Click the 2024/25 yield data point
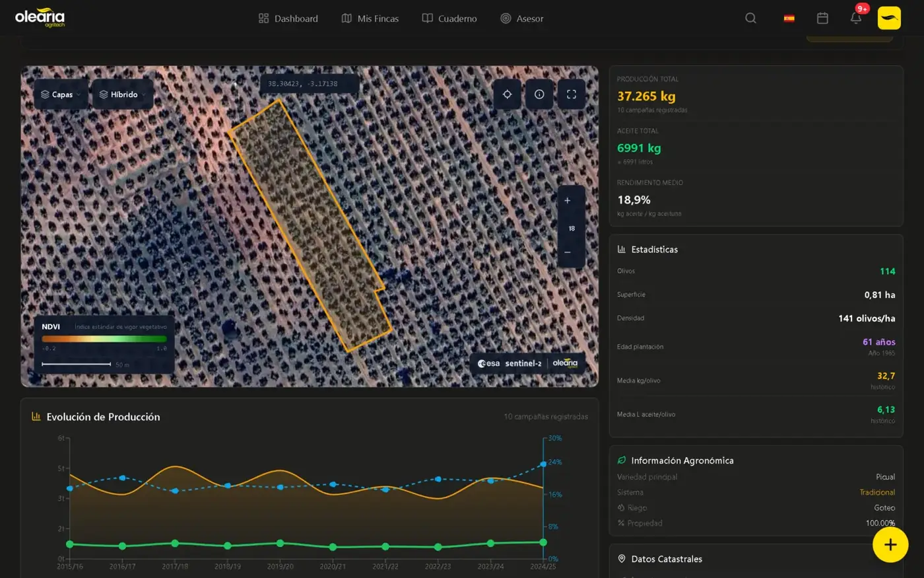The height and width of the screenshot is (578, 924). pyautogui.click(x=543, y=464)
